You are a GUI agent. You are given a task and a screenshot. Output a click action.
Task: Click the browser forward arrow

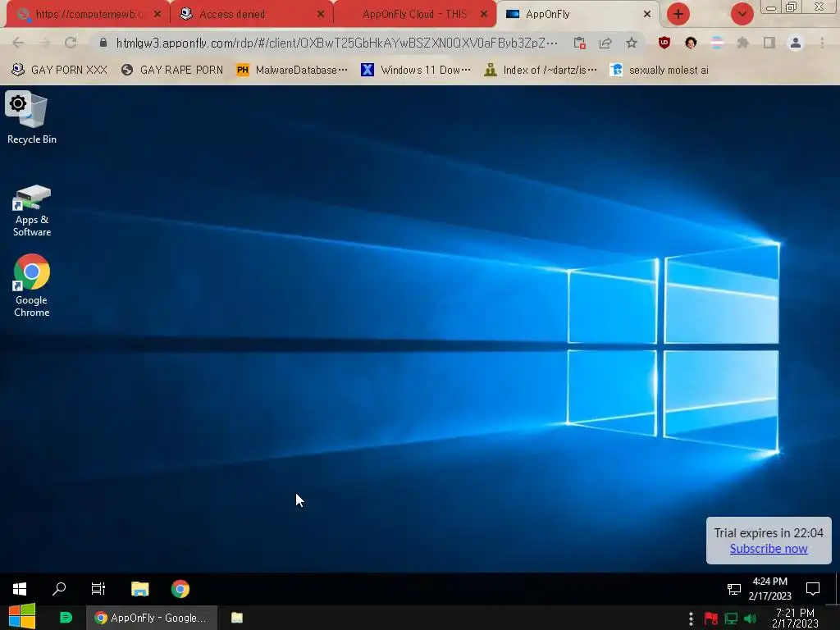[x=44, y=43]
